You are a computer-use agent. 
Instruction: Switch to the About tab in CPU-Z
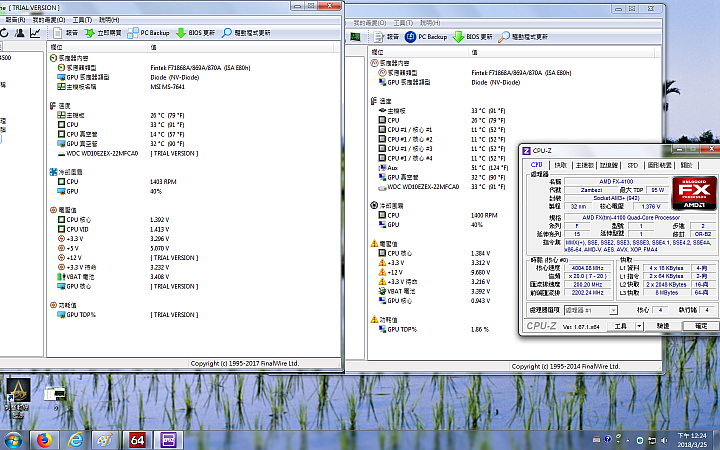[686, 165]
